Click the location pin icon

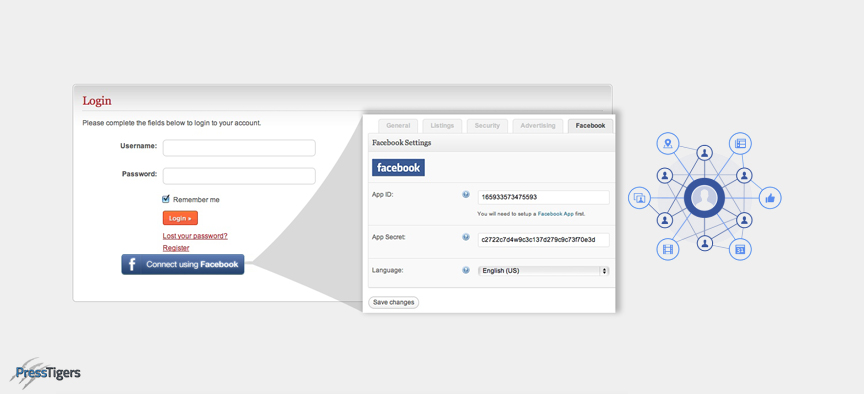tap(668, 144)
